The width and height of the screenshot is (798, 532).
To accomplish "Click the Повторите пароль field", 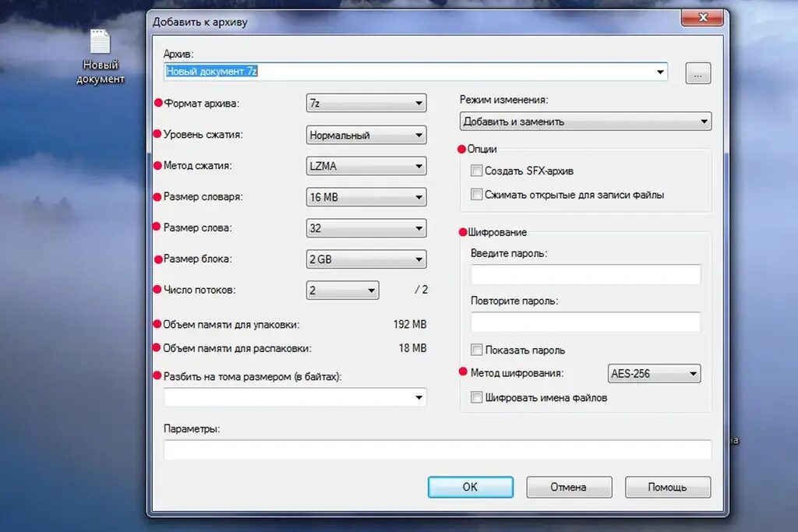I will coord(585,322).
